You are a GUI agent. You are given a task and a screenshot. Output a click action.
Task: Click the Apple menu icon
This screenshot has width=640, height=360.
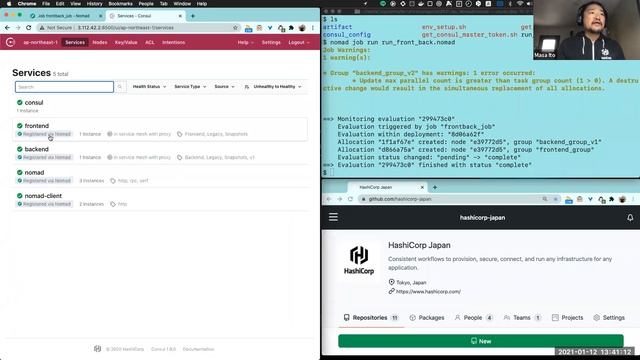point(9,4)
